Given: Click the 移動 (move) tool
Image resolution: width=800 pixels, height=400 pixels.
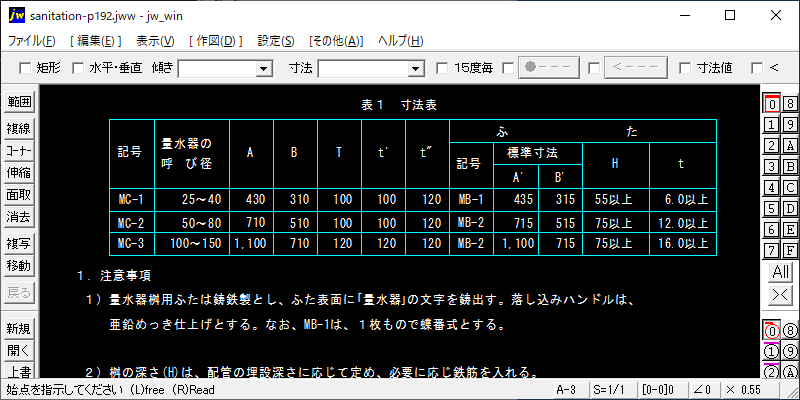Looking at the screenshot, I should (x=19, y=266).
